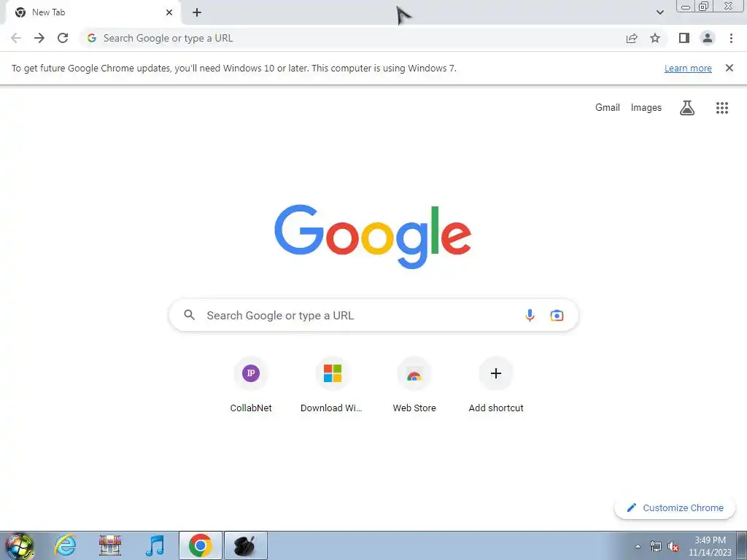
Task: Bookmark this tab with the star icon
Action: point(655,38)
